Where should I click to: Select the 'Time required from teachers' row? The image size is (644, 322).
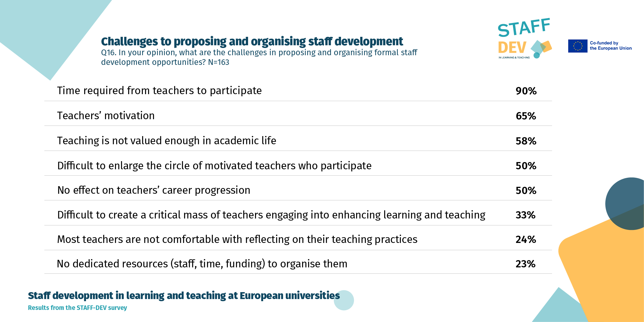(298, 91)
